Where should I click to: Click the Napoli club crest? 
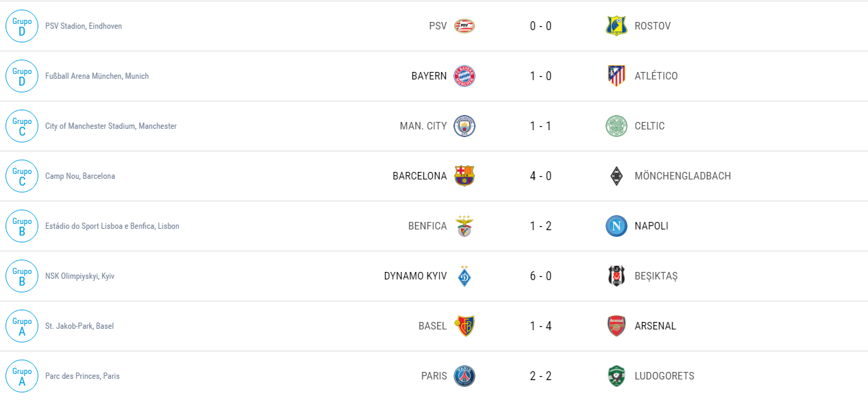[x=617, y=226]
